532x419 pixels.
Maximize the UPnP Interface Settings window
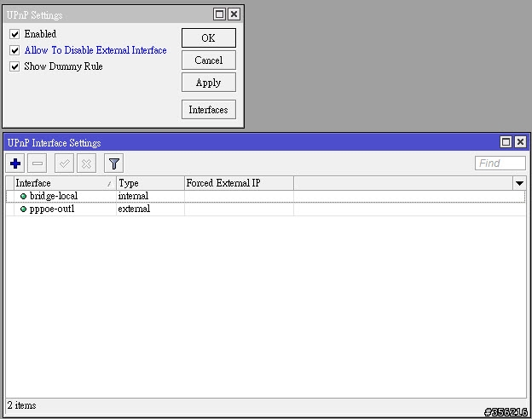pyautogui.click(x=506, y=141)
